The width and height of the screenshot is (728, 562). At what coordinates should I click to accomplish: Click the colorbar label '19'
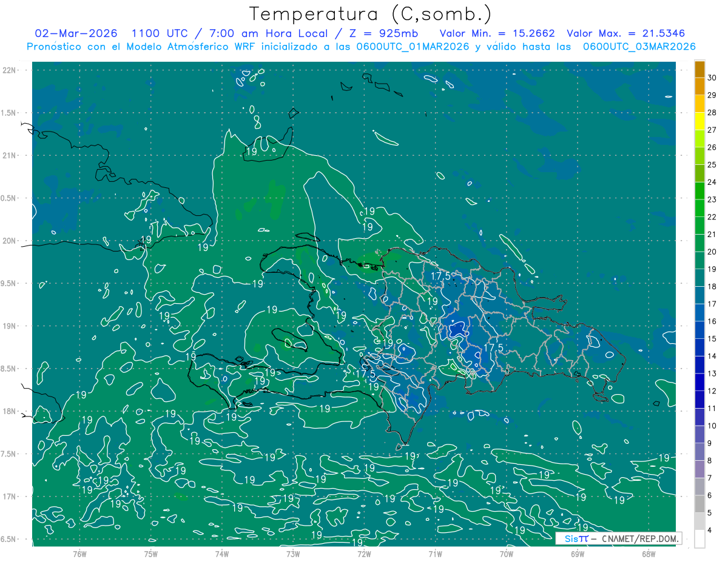(x=712, y=269)
